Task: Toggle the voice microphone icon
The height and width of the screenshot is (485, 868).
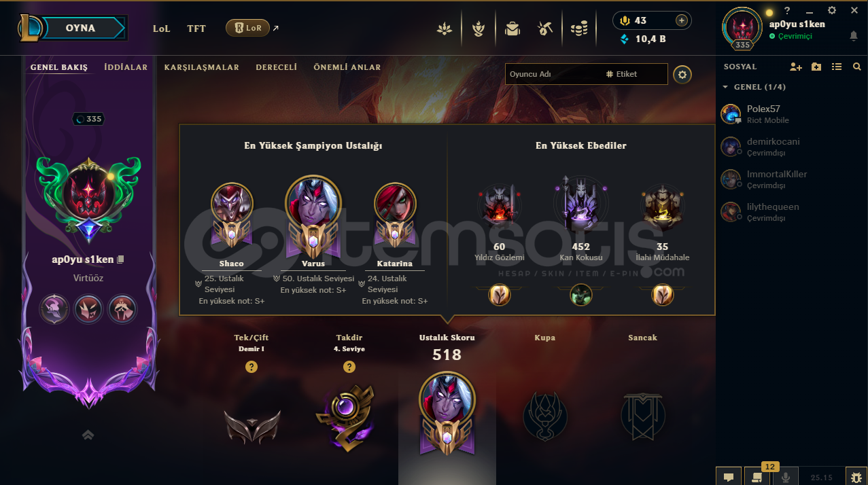Action: click(x=786, y=477)
